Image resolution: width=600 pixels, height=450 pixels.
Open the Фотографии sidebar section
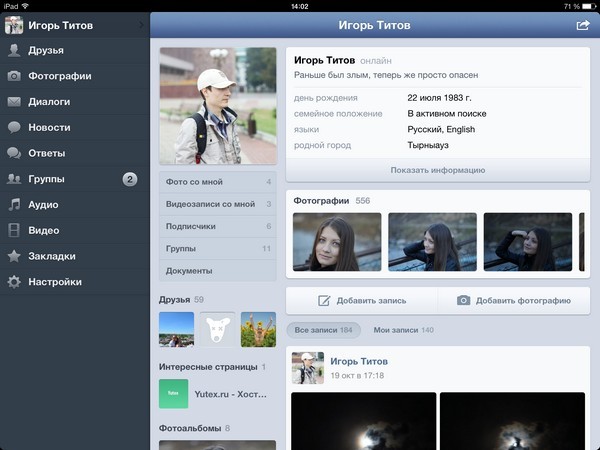tap(60, 76)
